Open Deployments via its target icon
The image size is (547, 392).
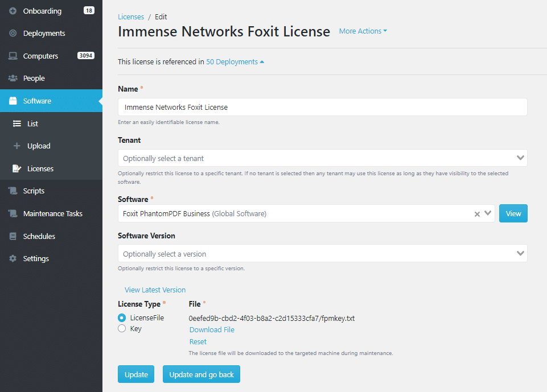[x=13, y=33]
